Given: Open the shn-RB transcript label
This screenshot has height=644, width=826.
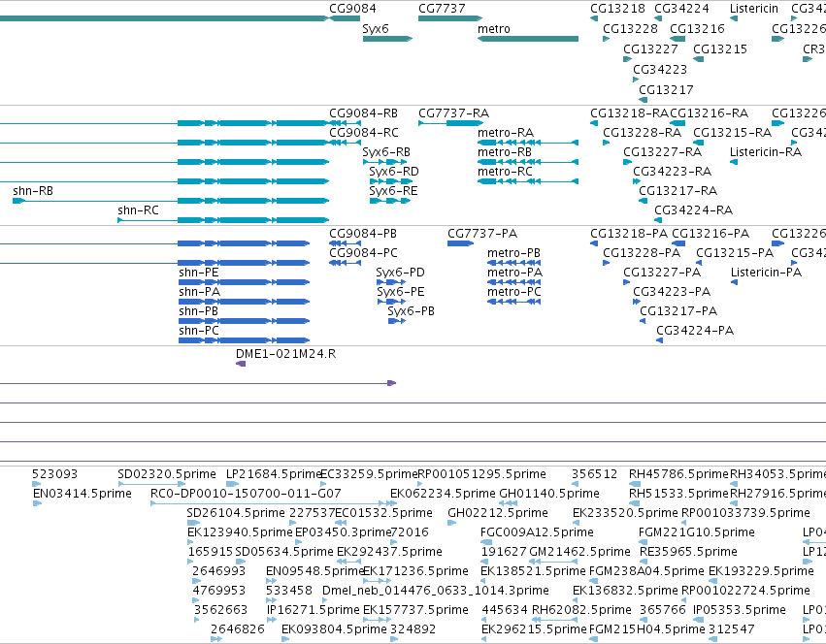Looking at the screenshot, I should [x=33, y=191].
